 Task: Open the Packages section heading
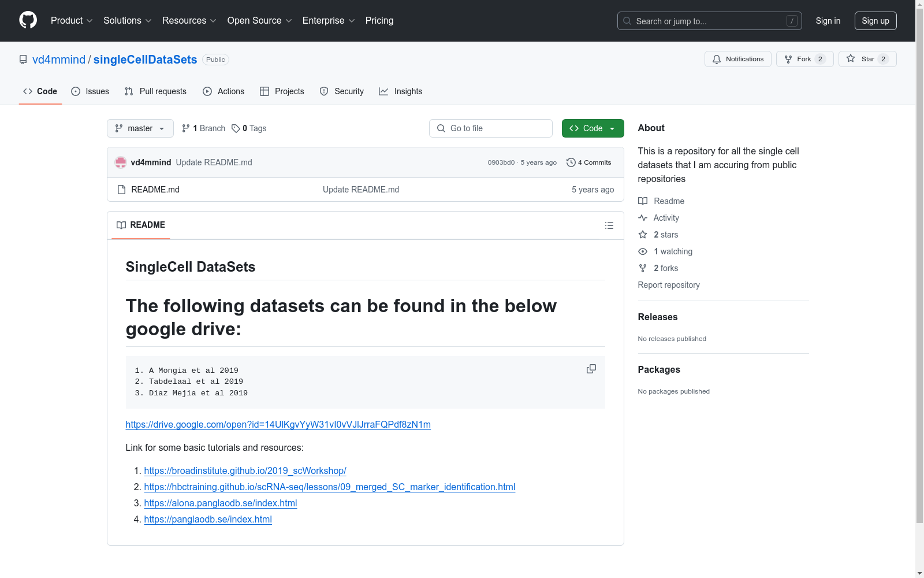(x=659, y=369)
